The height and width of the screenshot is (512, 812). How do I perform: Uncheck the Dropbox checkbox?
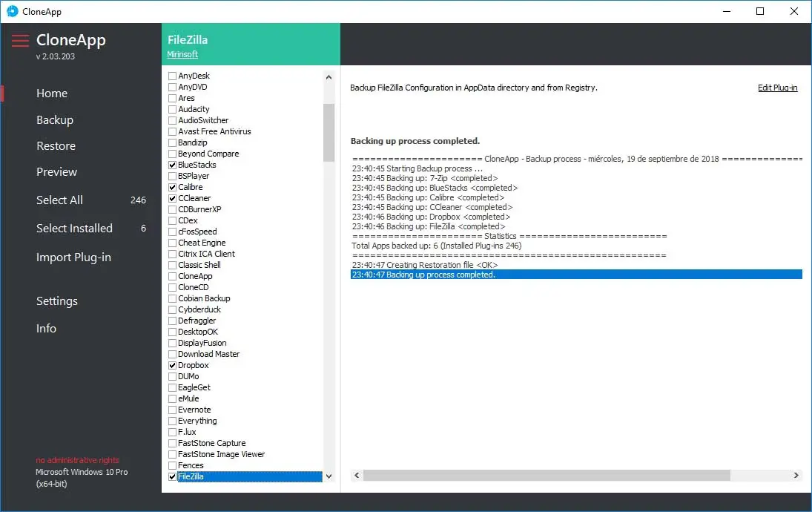tap(173, 366)
